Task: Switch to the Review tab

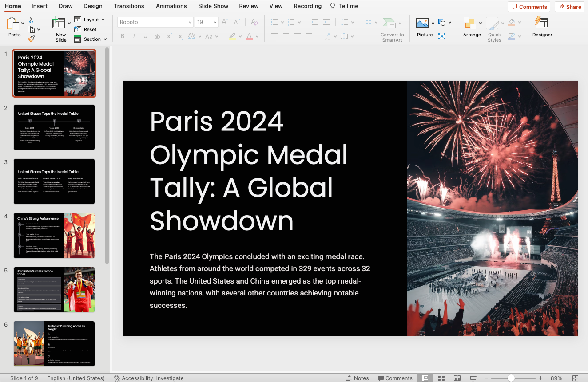Action: [249, 6]
